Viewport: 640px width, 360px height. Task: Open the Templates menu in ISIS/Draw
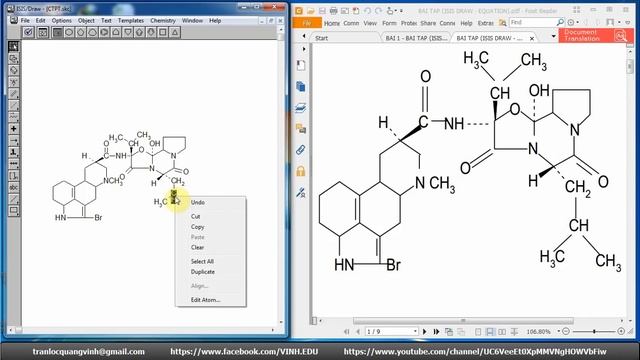pyautogui.click(x=131, y=20)
